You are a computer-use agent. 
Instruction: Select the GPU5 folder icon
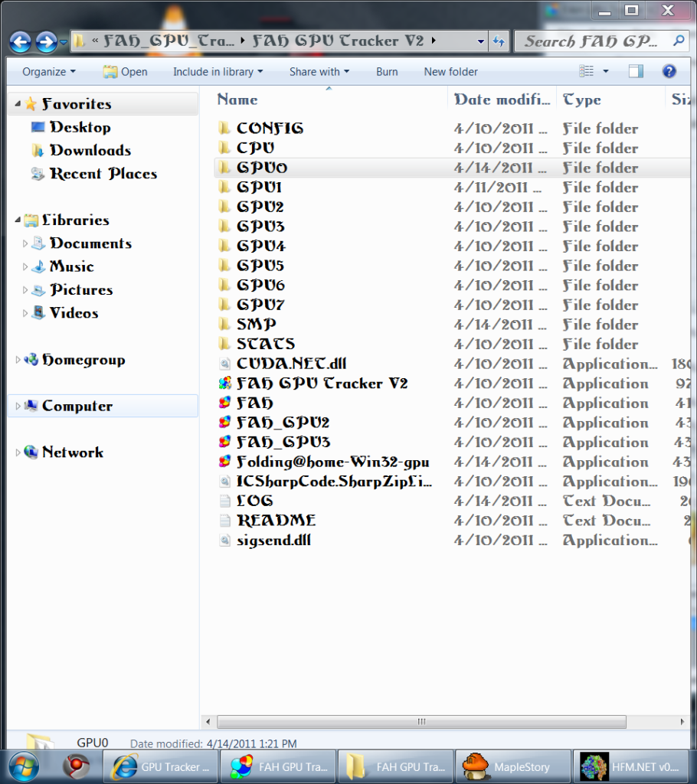pos(224,265)
